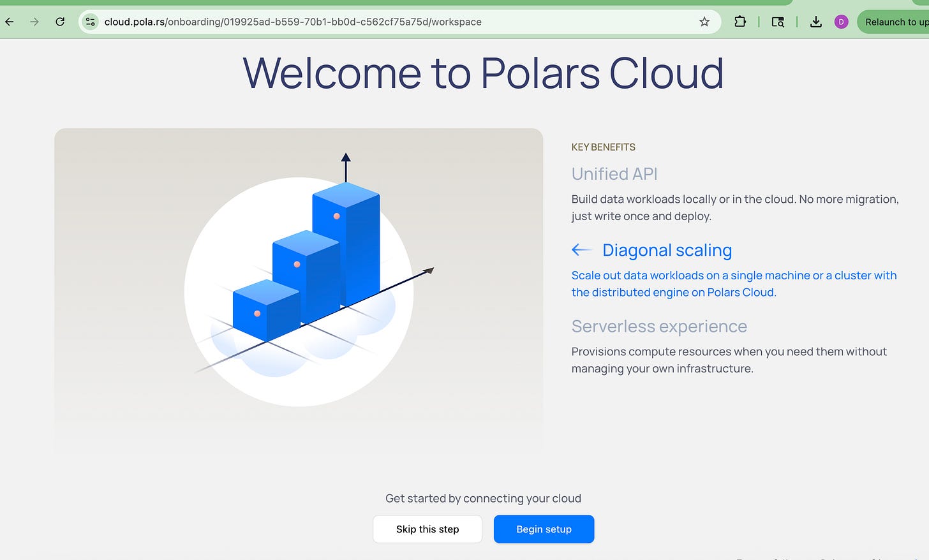Go back using the browser back arrow

tap(10, 22)
